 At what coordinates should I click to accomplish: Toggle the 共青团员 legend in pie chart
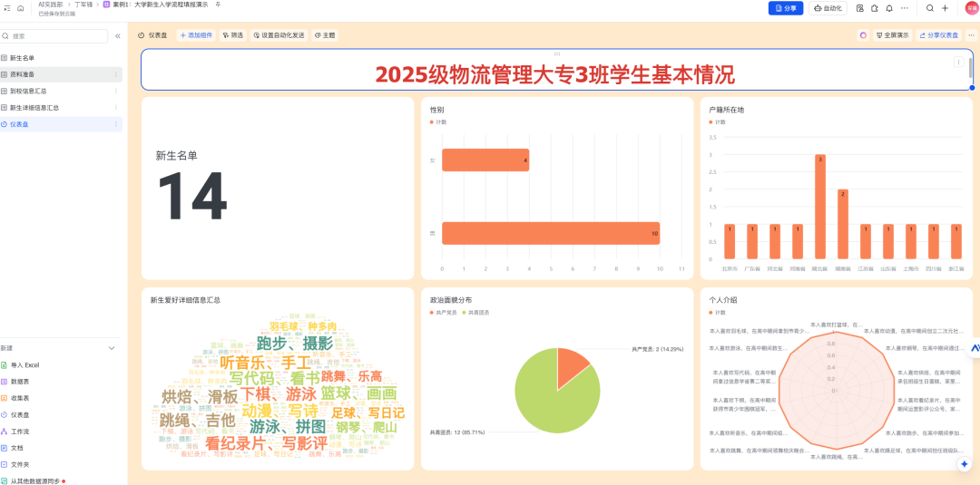pyautogui.click(x=476, y=313)
